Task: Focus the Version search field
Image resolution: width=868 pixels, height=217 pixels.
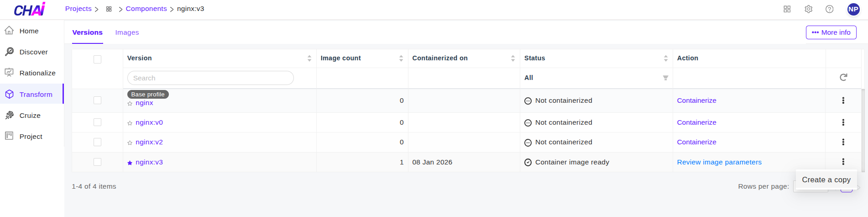Action: point(210,78)
